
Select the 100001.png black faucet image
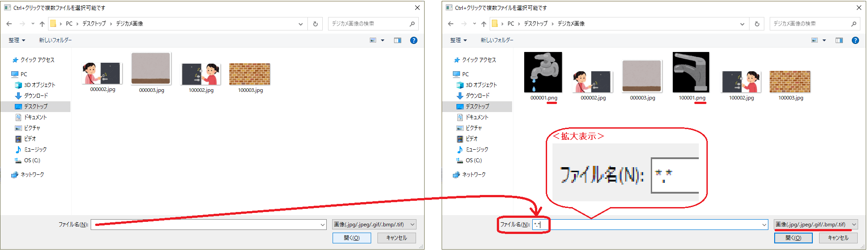coord(691,72)
